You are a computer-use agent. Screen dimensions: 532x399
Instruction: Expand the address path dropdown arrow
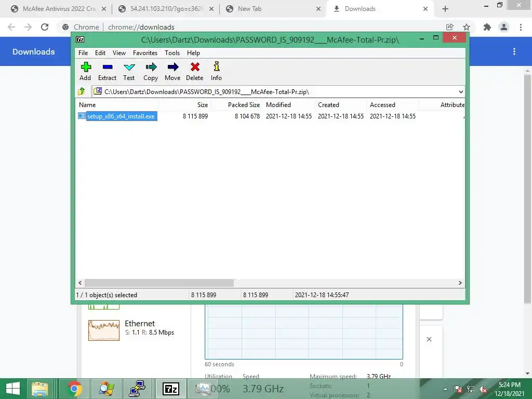tap(460, 92)
